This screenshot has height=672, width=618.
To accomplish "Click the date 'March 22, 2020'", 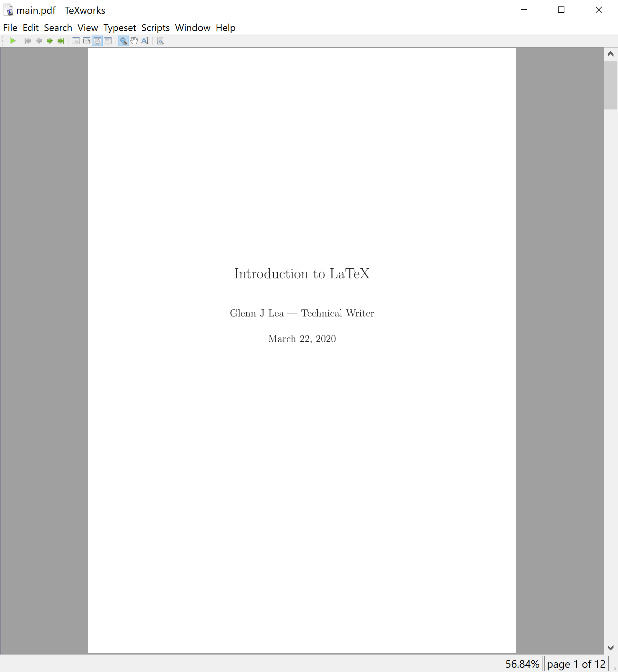I will click(x=302, y=339).
